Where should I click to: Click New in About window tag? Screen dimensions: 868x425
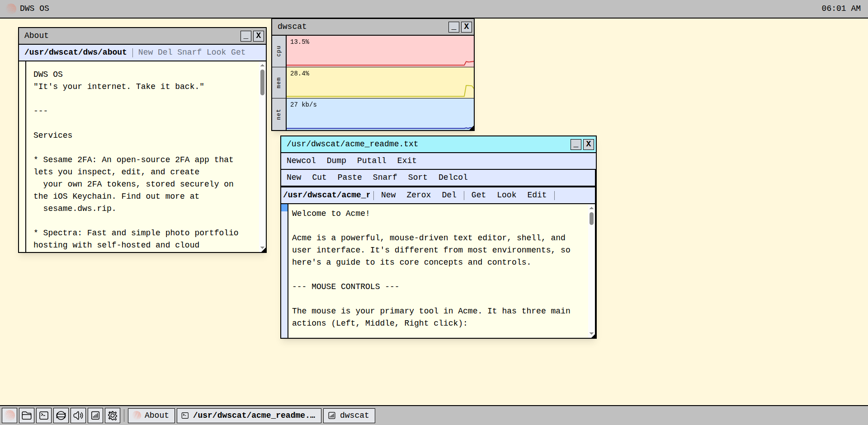click(x=146, y=52)
